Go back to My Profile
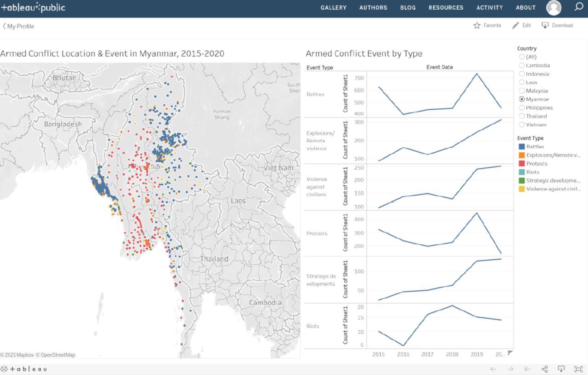 [19, 26]
